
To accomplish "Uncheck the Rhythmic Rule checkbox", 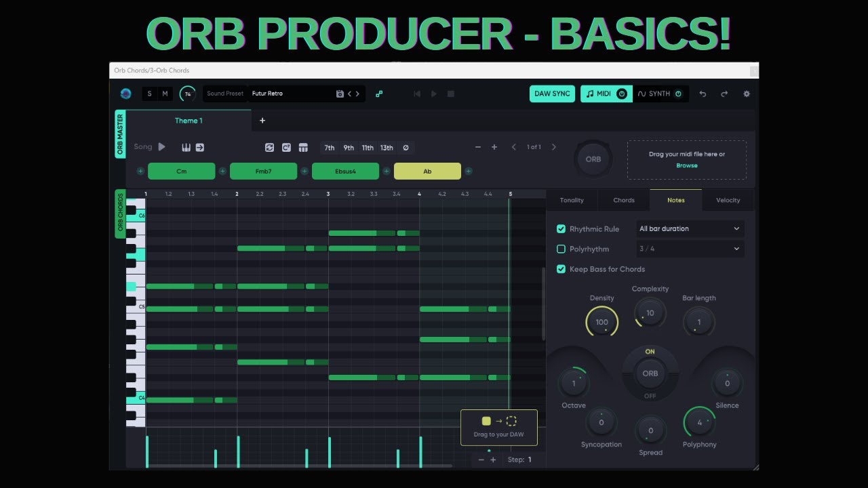I will point(561,229).
